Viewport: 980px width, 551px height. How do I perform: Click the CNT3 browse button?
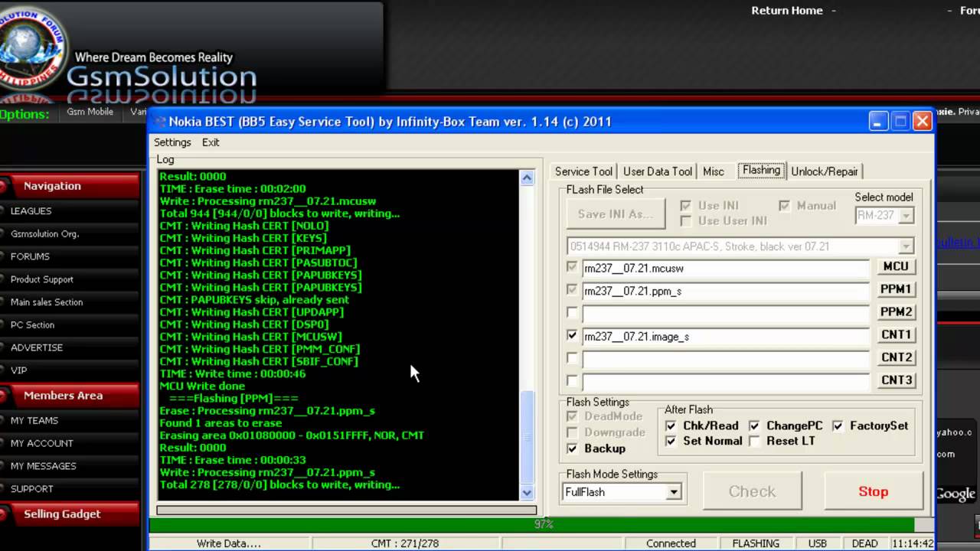point(896,380)
